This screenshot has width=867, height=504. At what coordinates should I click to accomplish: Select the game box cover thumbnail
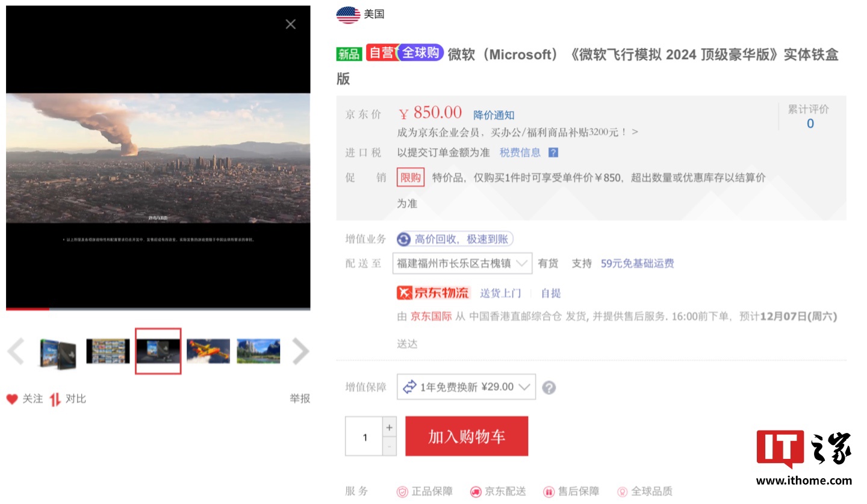pos(58,352)
